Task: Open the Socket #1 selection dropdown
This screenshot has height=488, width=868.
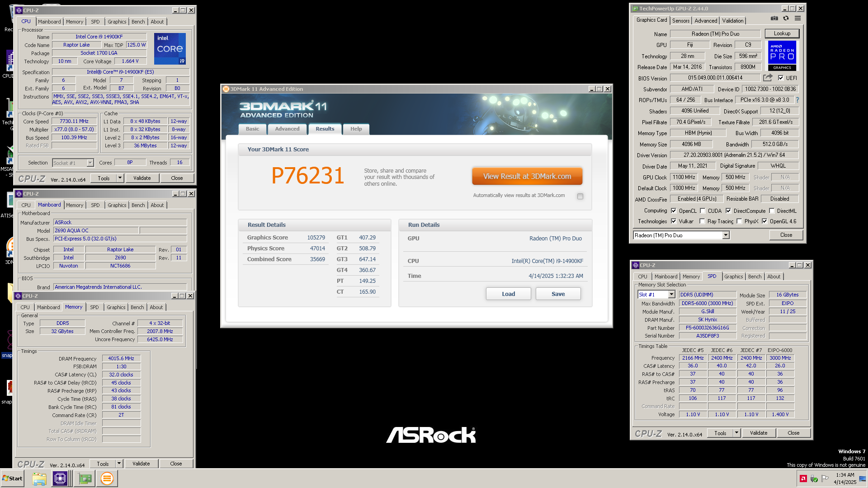Action: point(90,163)
